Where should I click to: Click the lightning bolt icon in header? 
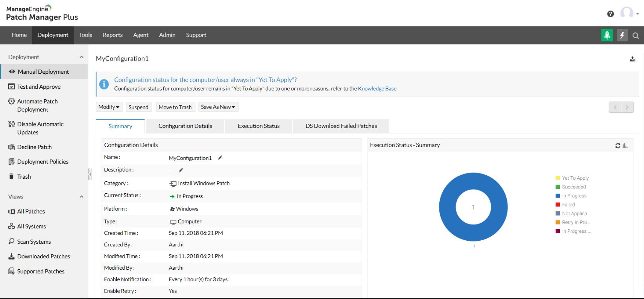(622, 35)
